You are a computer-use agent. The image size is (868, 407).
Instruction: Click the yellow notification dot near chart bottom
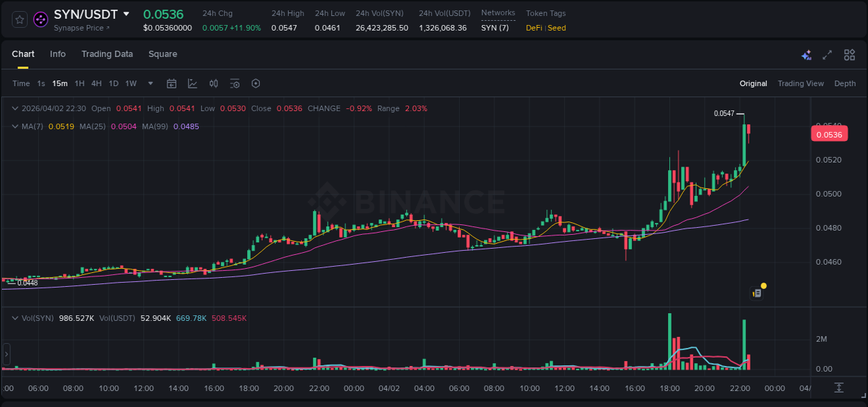pyautogui.click(x=763, y=286)
